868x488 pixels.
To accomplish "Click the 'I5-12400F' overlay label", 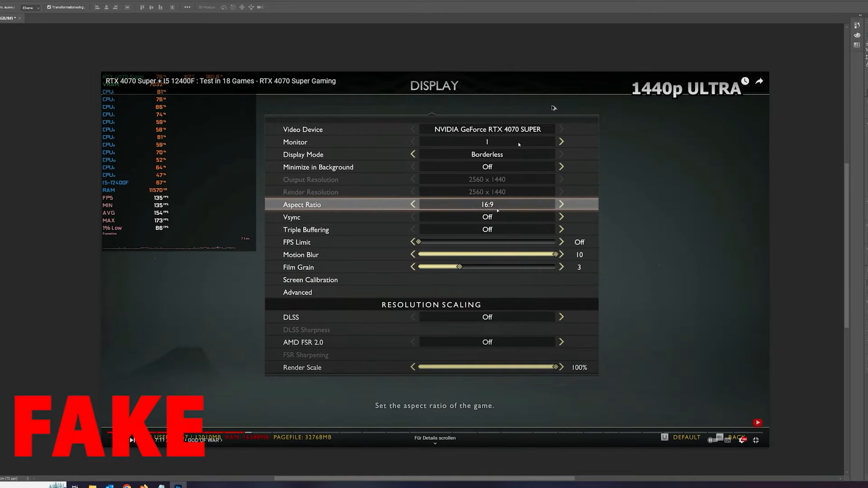I will [116, 183].
